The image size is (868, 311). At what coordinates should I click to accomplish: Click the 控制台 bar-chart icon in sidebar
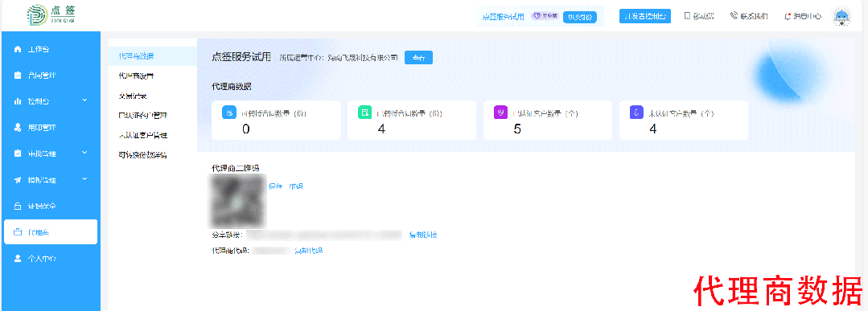18,101
